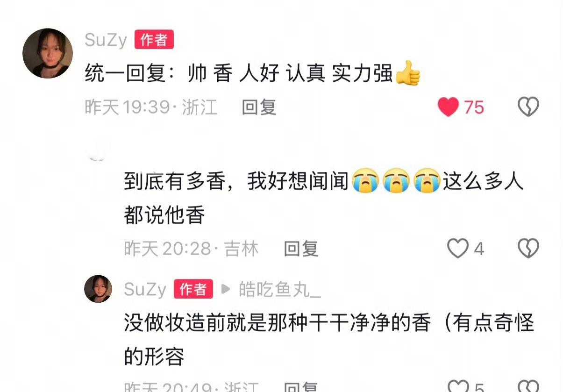Open SuZy's small avatar on the reply
The width and height of the screenshot is (563, 392).
click(x=98, y=289)
